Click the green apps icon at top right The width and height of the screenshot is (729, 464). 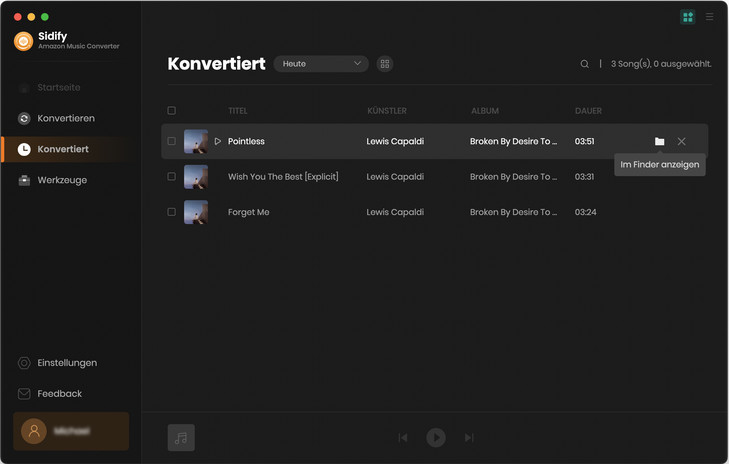point(688,17)
